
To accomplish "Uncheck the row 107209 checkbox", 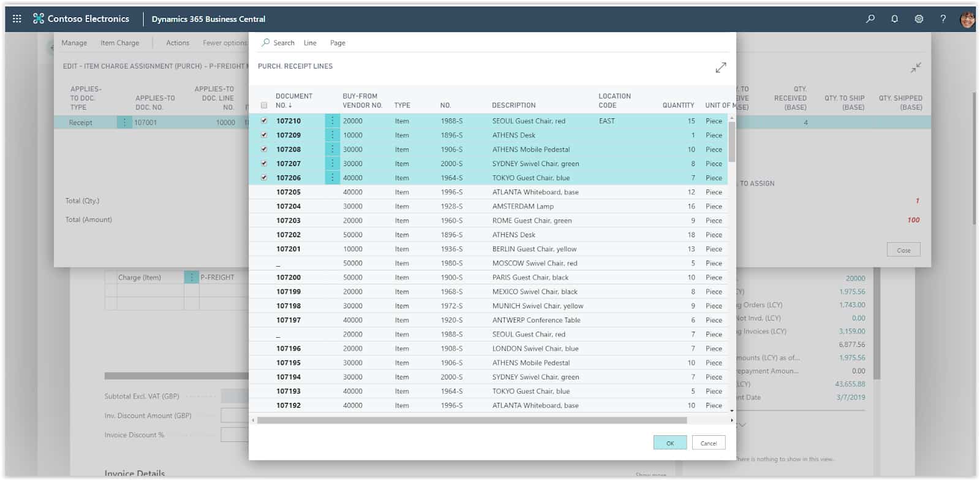I will [x=264, y=135].
